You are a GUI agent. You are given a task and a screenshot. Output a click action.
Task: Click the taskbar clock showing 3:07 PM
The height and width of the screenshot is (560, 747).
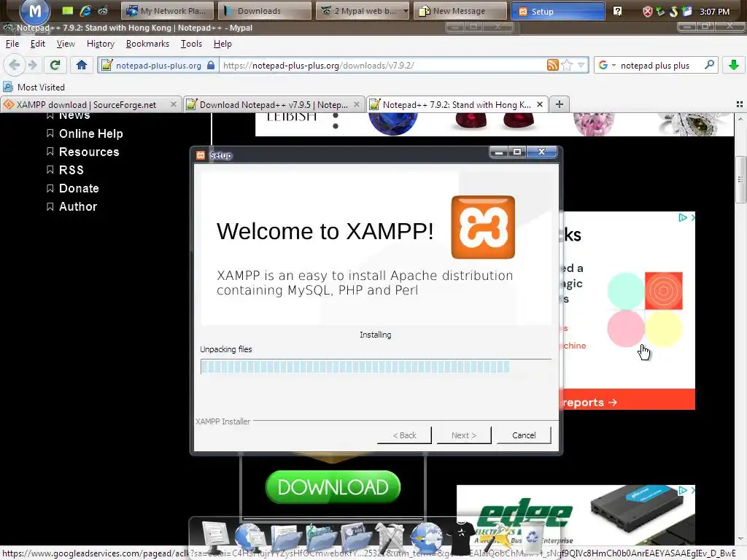click(714, 12)
